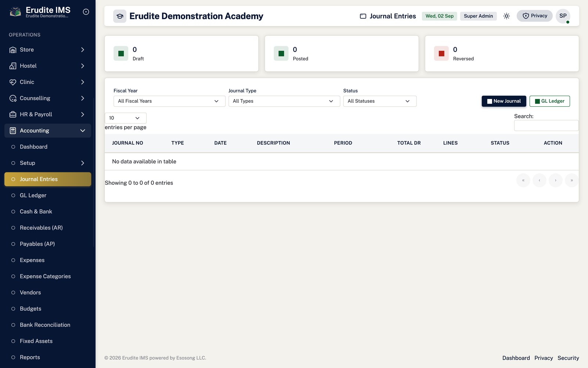Open the Journal Type dropdown
Screen dimensions: 588x368
pos(284,101)
